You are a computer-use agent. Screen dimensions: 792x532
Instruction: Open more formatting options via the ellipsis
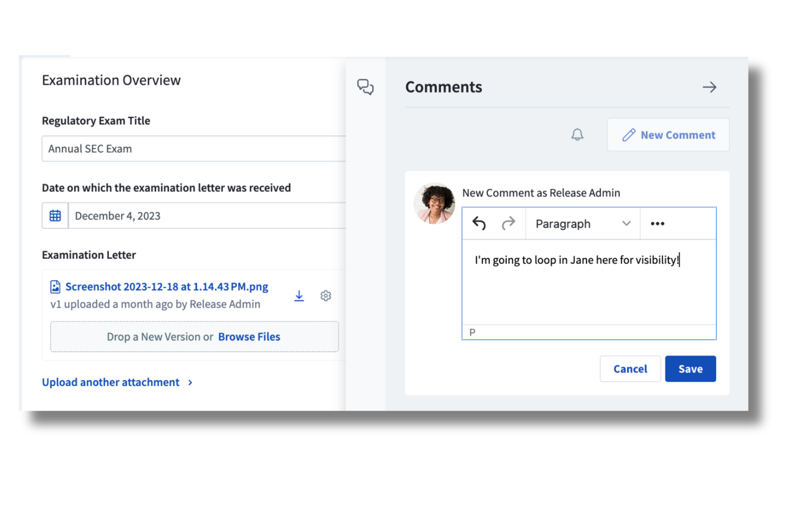pos(657,223)
